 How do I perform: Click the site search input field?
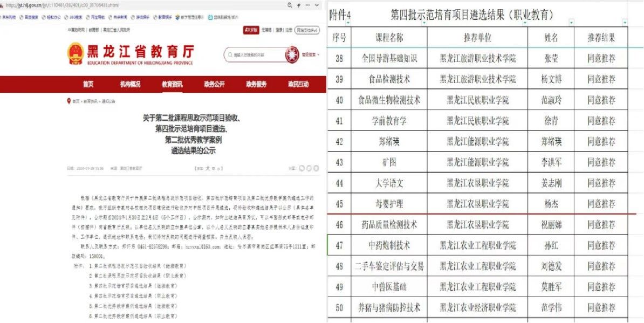point(256,54)
